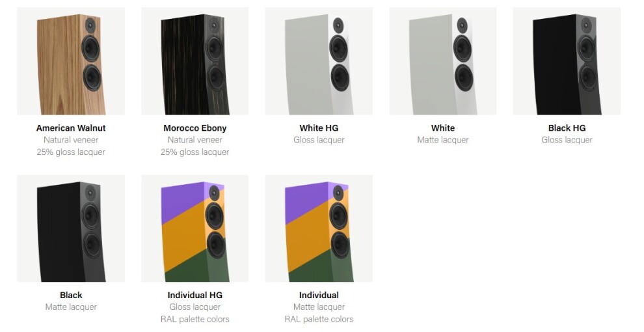Viewport: 644px width, 332px height.
Task: Select the matte White speaker image
Action: click(x=443, y=61)
